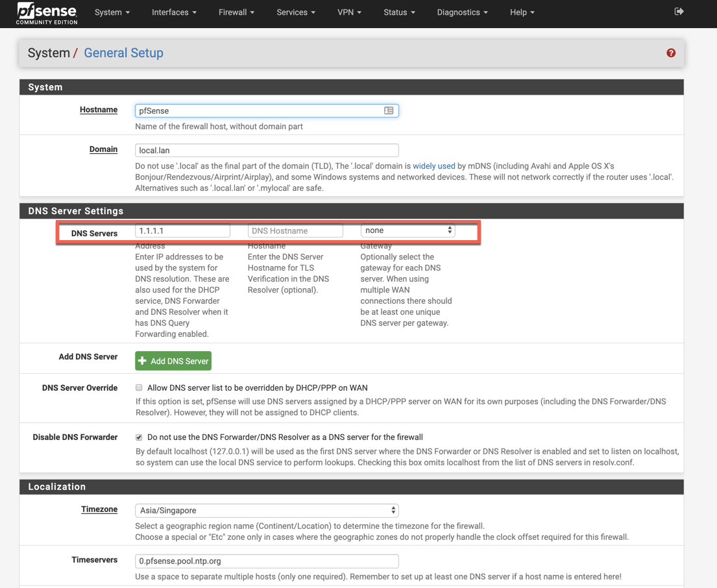Open the Interfaces menu
The image size is (717, 588).
click(x=174, y=12)
